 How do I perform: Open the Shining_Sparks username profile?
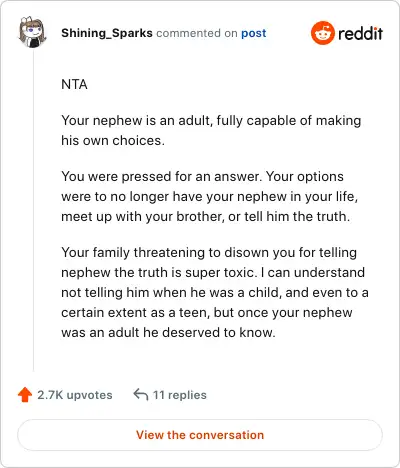click(x=107, y=33)
